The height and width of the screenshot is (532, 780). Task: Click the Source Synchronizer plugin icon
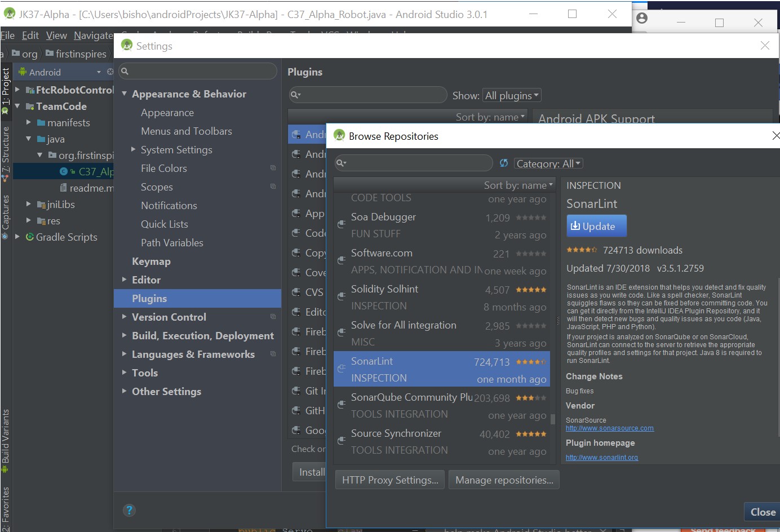pyautogui.click(x=341, y=441)
